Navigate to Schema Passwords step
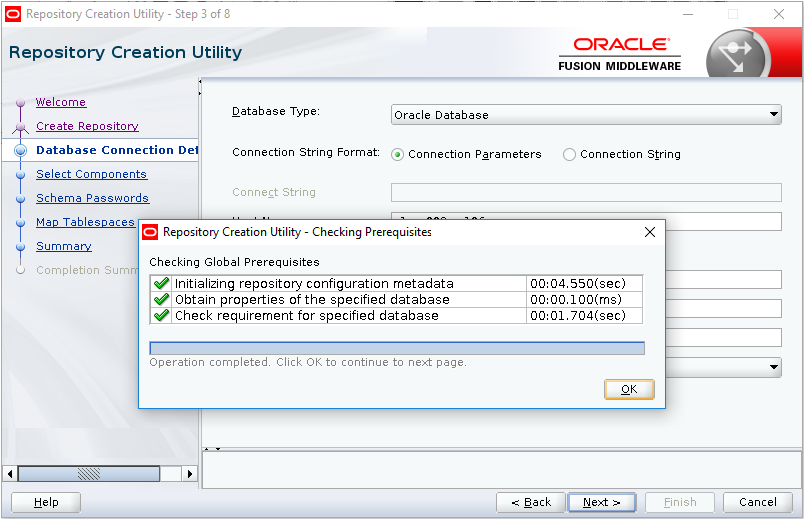 [92, 198]
